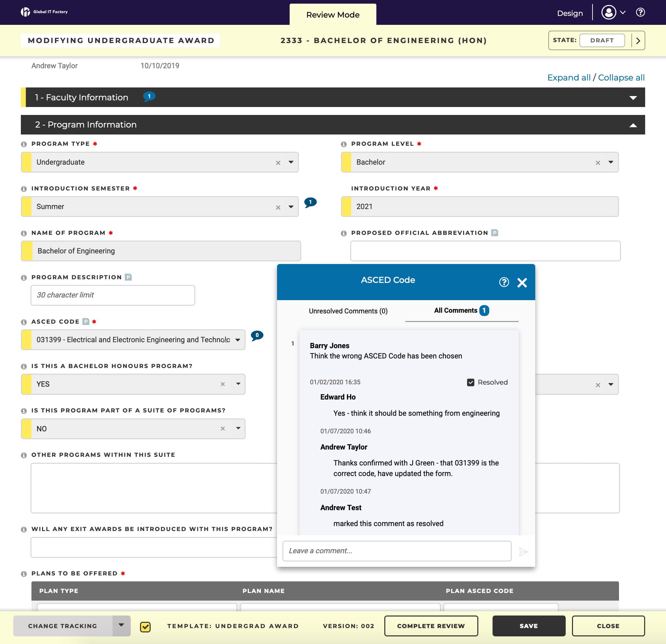Screen dimensions: 666x644
Task: Send comment using the paper plane icon
Action: [x=524, y=551]
